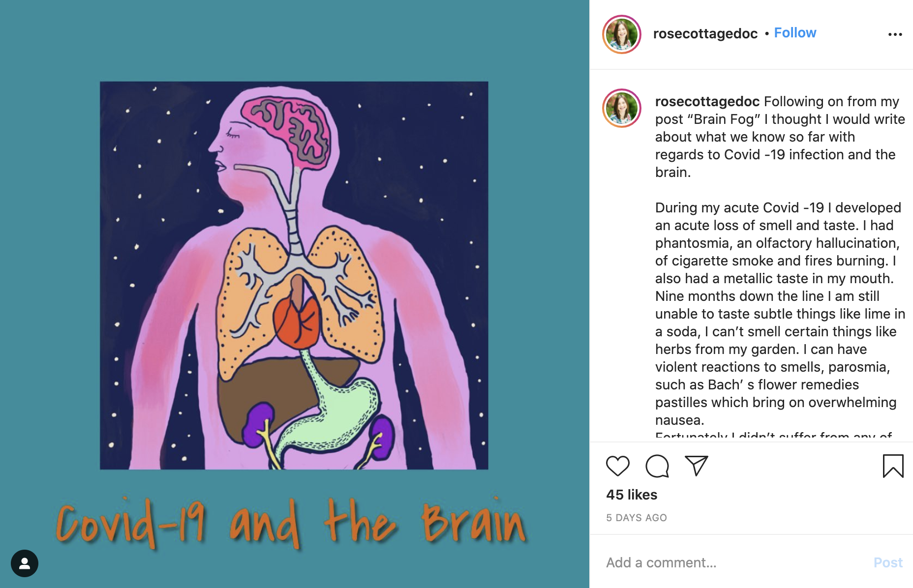Open the 5 DAYS AGO timestamp

637,518
